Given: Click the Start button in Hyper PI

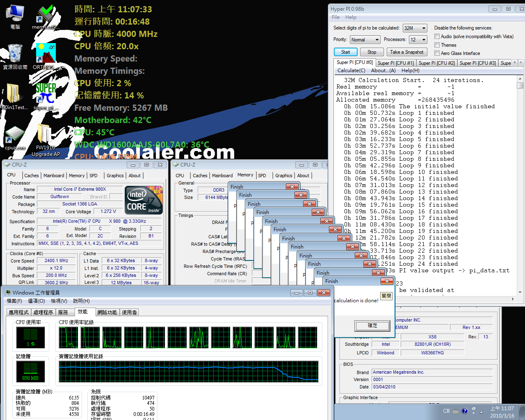Looking at the screenshot, I should point(345,52).
